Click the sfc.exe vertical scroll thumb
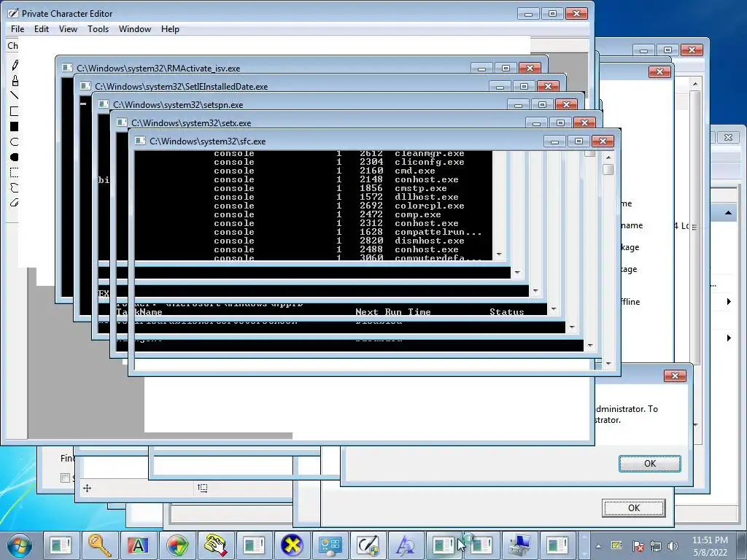 (608, 169)
